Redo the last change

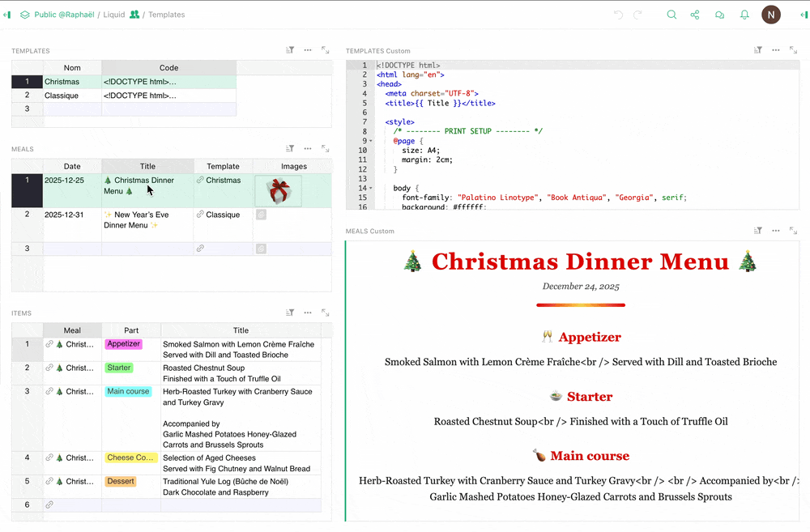pyautogui.click(x=636, y=15)
